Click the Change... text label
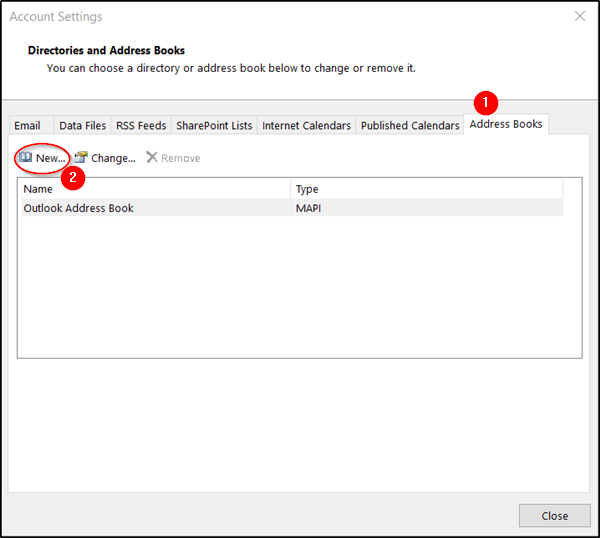This screenshot has height=538, width=600. (113, 158)
